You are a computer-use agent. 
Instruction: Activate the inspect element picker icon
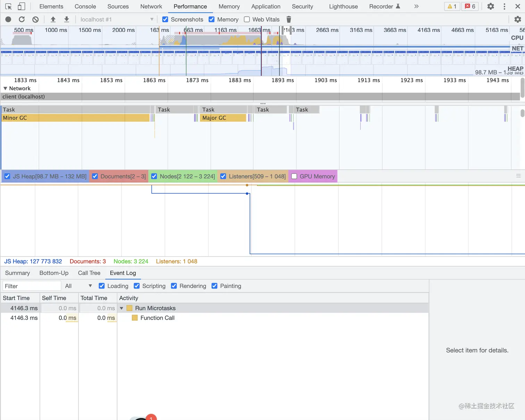tap(9, 6)
